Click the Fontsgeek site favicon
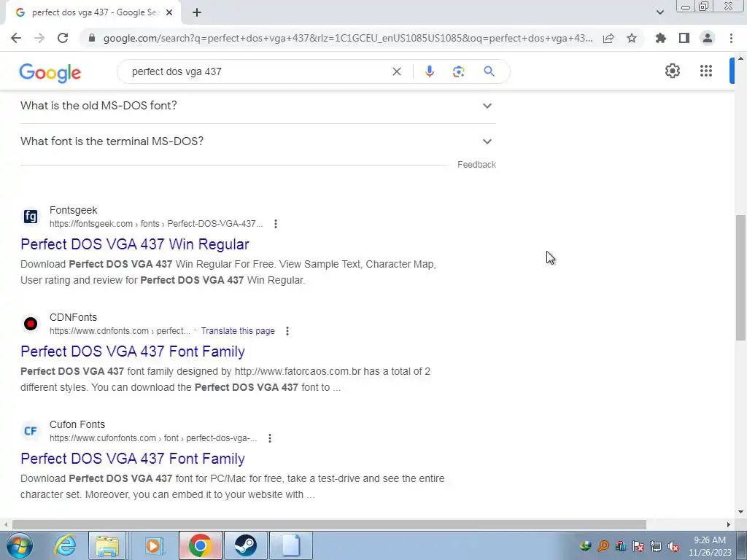This screenshot has width=747, height=560. 31,217
